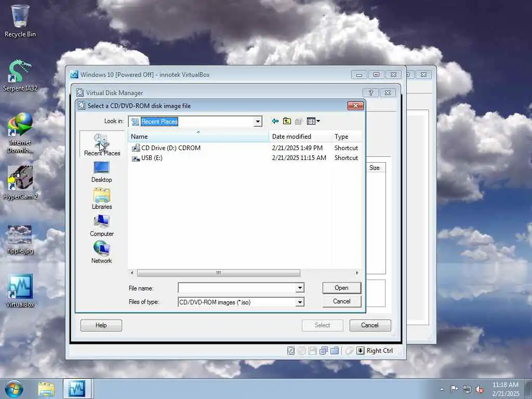Select the VirtualBox desktop shortcut
532x399 pixels.
coord(20,291)
